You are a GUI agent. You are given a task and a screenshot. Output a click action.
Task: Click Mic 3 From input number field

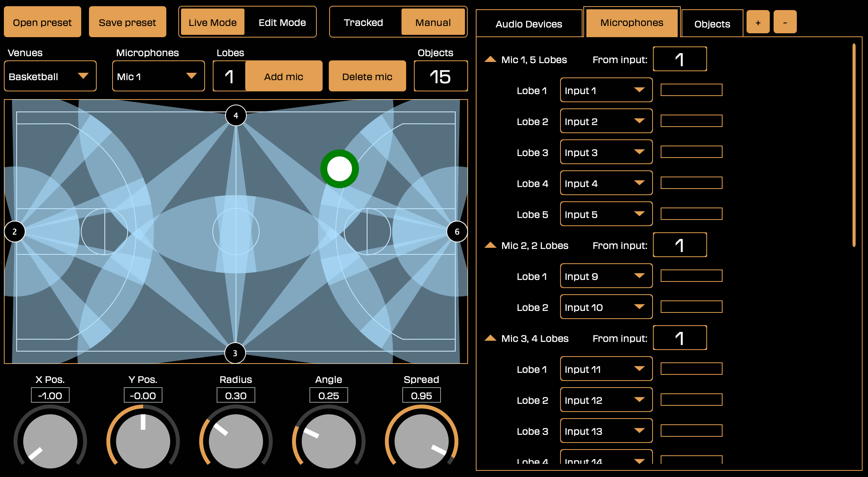(x=680, y=338)
